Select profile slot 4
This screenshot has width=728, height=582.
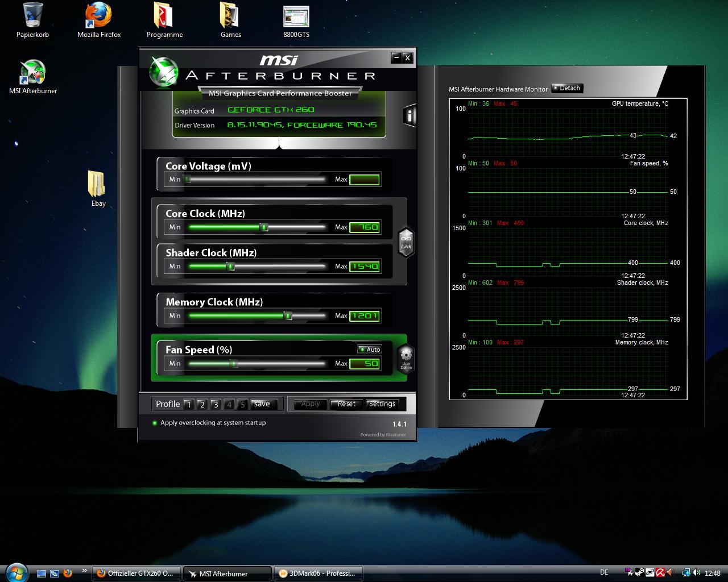229,405
